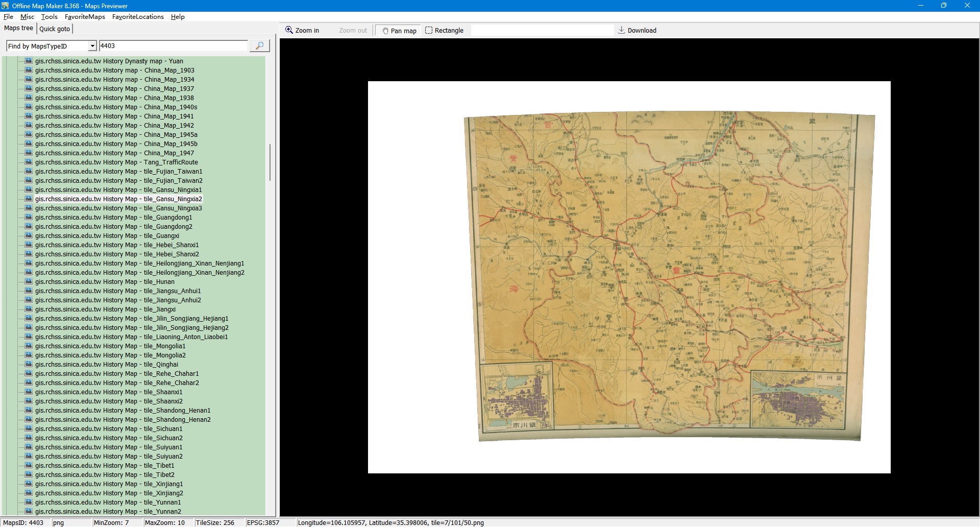Switch to the Quick goto tab

[55, 29]
